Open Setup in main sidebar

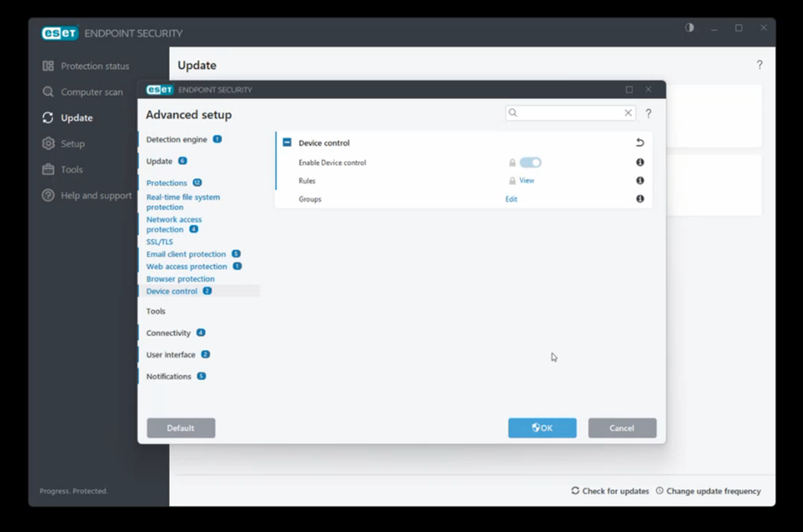tap(73, 143)
